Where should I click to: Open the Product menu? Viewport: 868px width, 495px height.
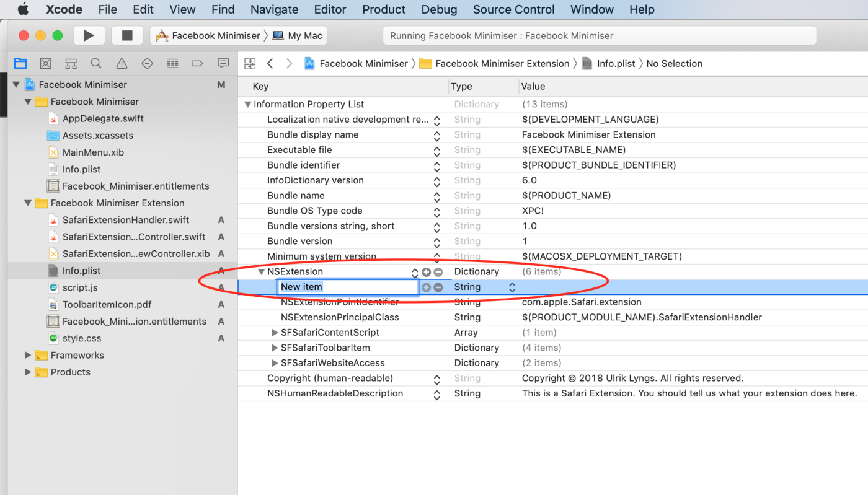coord(384,9)
